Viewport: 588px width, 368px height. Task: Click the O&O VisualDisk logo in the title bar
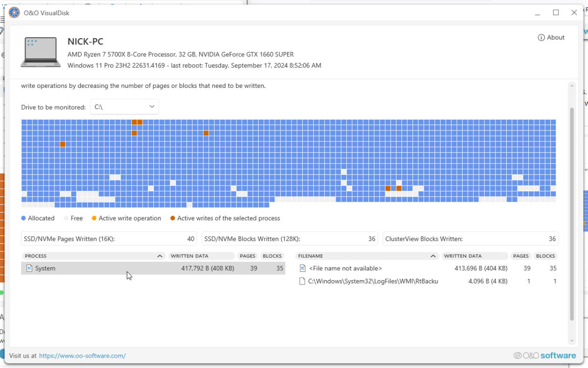pyautogui.click(x=14, y=12)
